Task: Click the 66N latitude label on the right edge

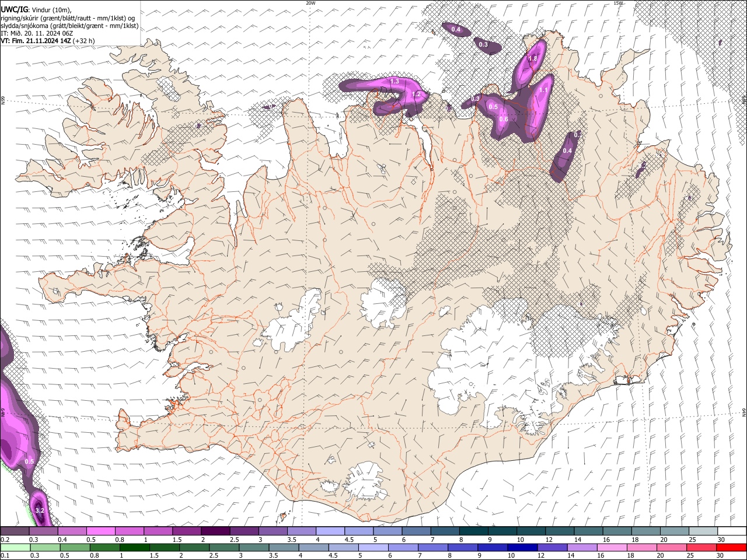Action: [x=744, y=100]
